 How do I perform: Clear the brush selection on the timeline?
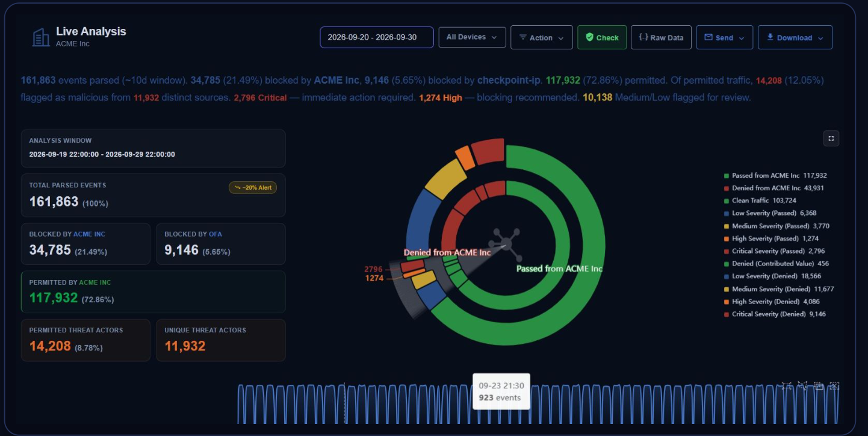834,386
